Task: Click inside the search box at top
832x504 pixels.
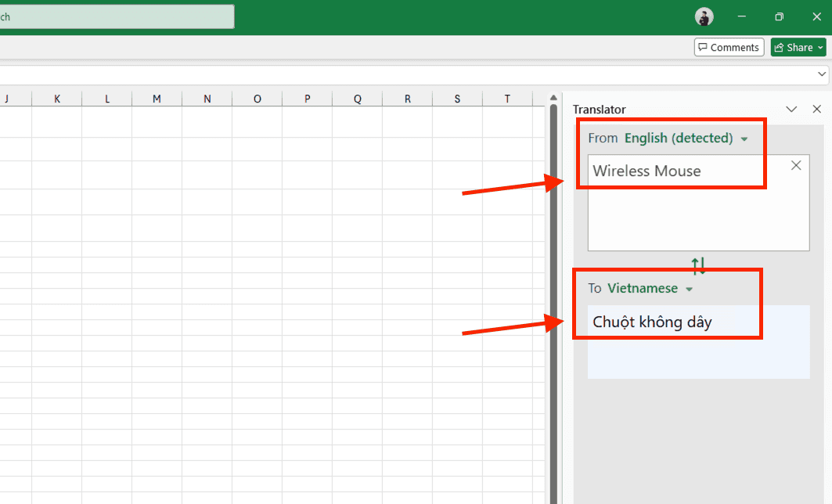Action: point(117,16)
